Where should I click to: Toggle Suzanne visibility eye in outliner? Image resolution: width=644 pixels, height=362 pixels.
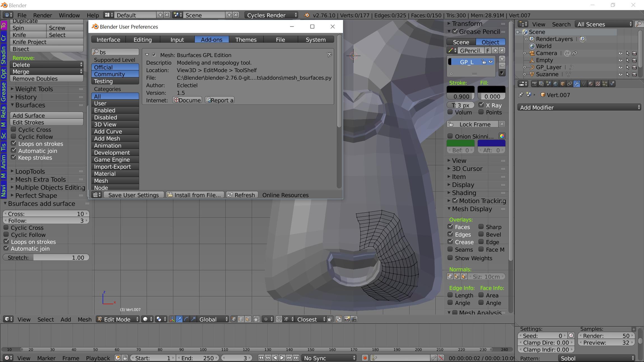click(620, 74)
